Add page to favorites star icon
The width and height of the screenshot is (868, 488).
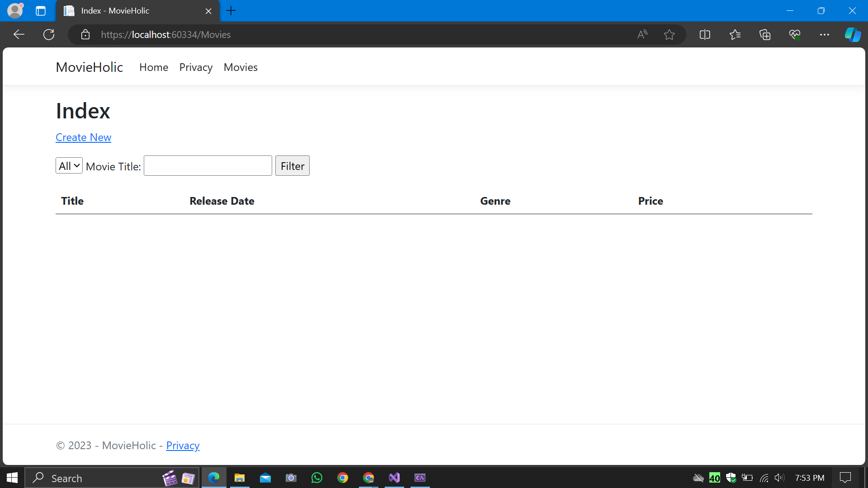[x=669, y=35]
